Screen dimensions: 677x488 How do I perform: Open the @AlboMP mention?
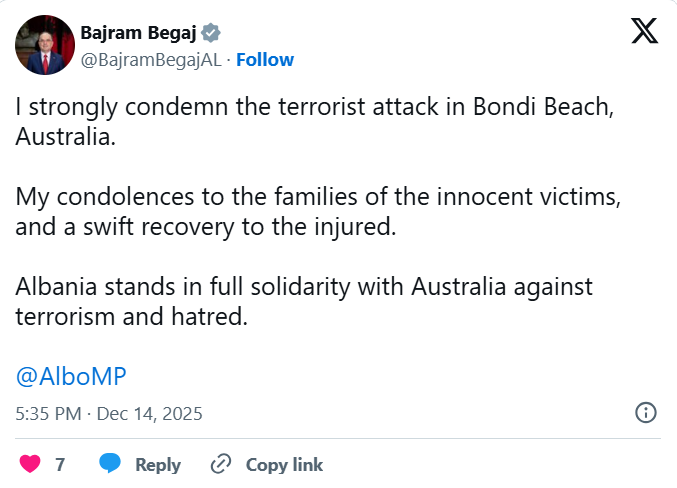tap(71, 376)
